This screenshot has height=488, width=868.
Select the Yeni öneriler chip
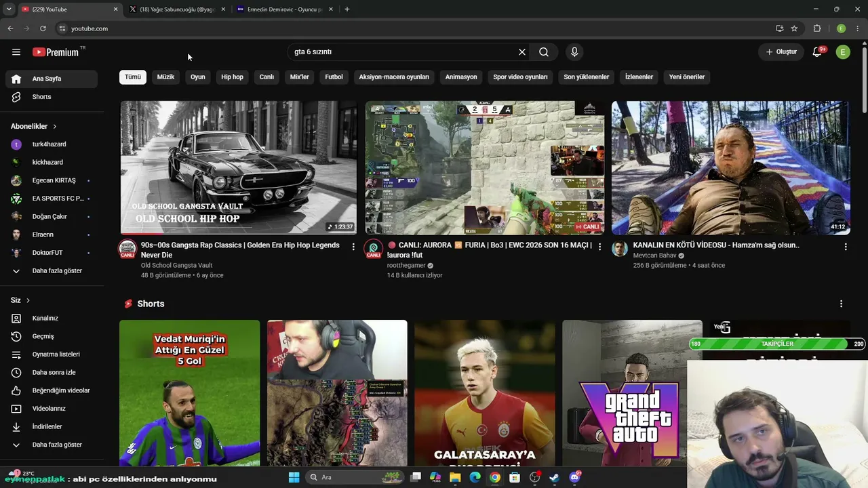pos(687,77)
